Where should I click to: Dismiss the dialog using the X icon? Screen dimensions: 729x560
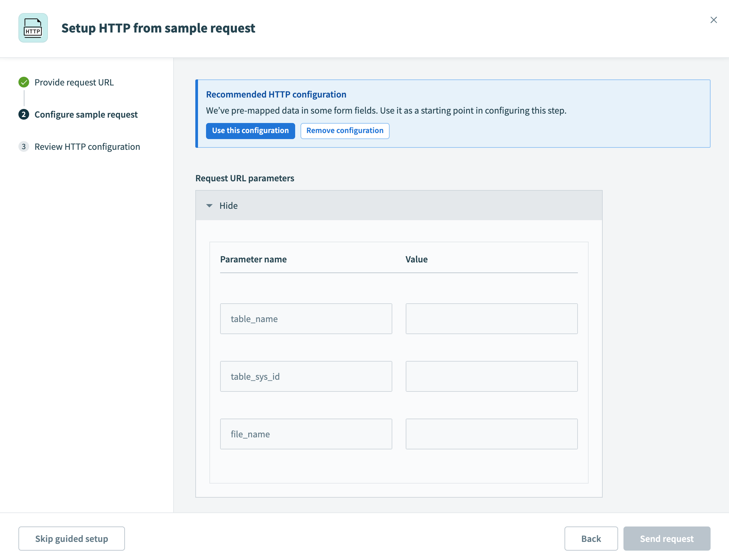pyautogui.click(x=714, y=20)
